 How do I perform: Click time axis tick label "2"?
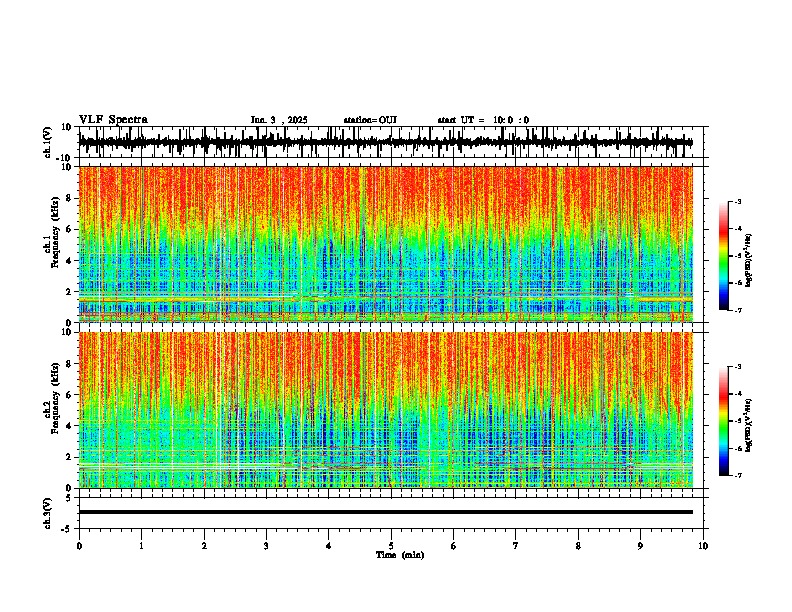(x=204, y=546)
